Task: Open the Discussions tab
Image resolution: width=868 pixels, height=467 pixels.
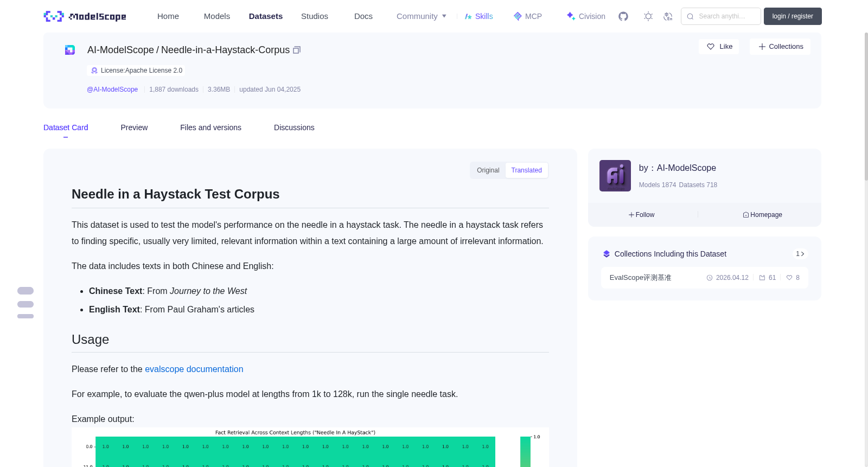Action: coord(294,127)
